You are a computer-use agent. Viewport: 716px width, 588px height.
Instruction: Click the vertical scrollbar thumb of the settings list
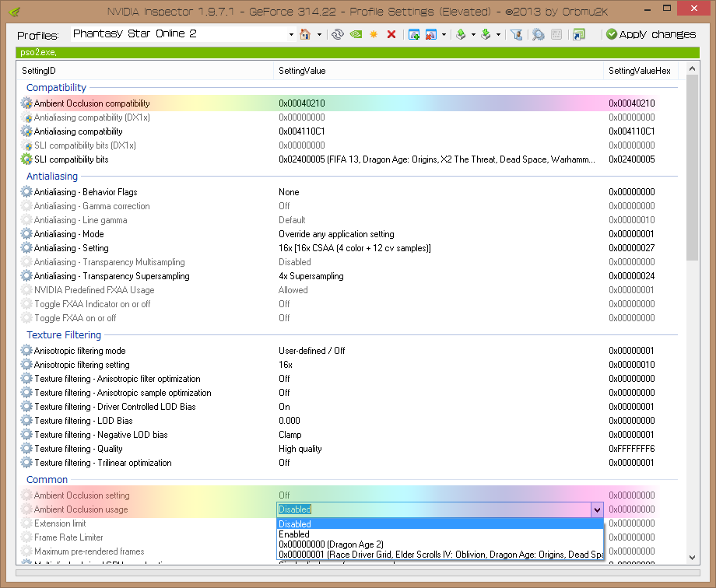pos(692,168)
